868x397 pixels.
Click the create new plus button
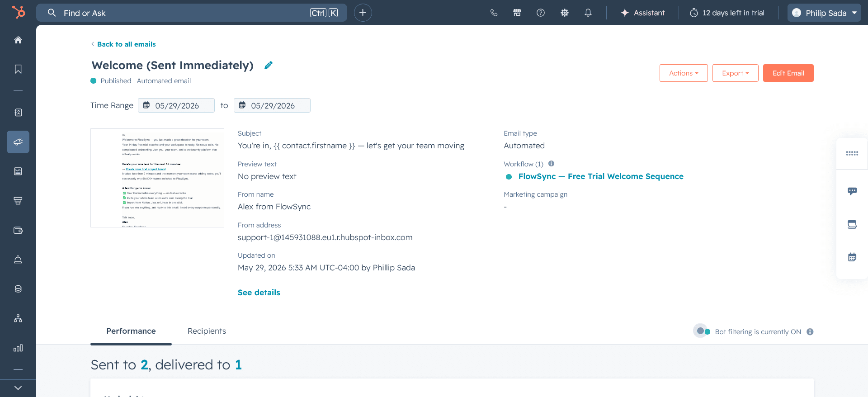tap(363, 13)
